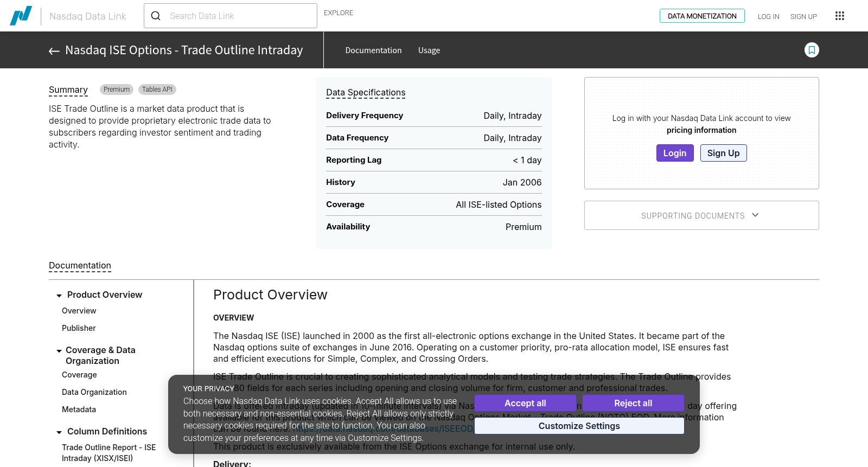
Task: Collapse the Column Definitions tree section
Action: pos(59,432)
